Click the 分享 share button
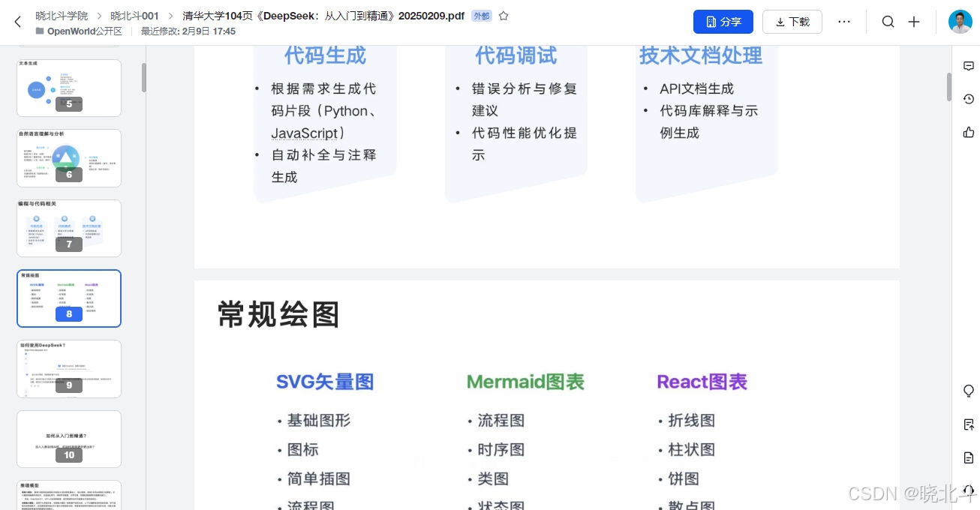Viewport: 980px width, 510px height. [x=723, y=22]
